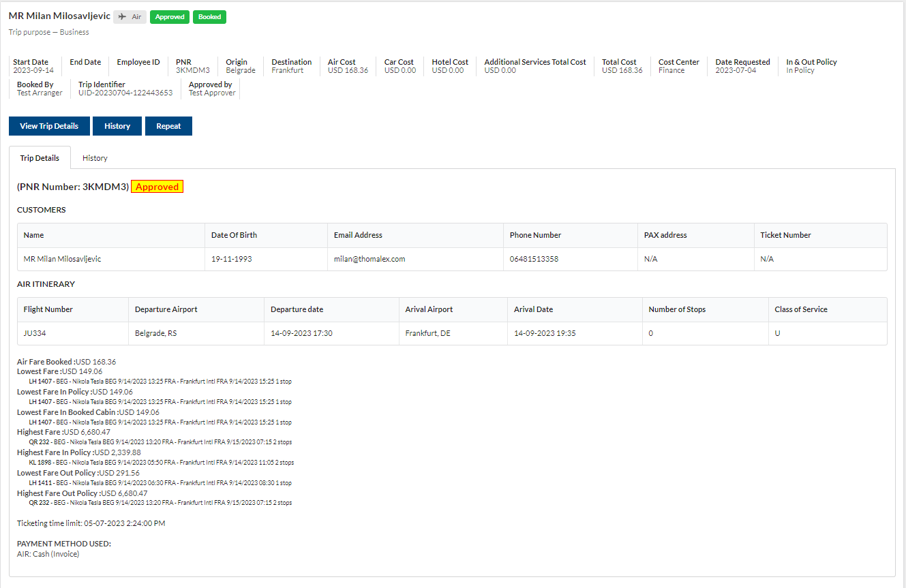
Task: Click the yellow Approved status label by PNR Number
Action: click(x=157, y=187)
